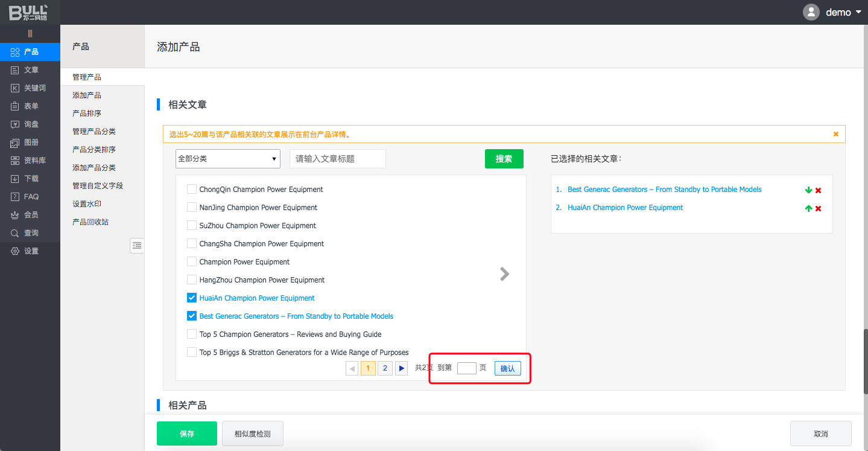Open the 全部分类 category dropdown
The width and height of the screenshot is (868, 451).
tap(228, 159)
